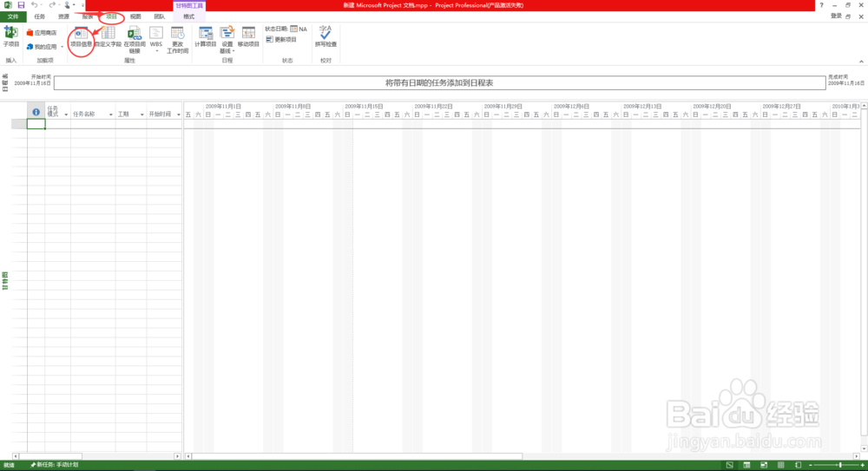Viewport: 868px width, 471px height.
Task: Click the blue indicator info column header
Action: tap(36, 112)
